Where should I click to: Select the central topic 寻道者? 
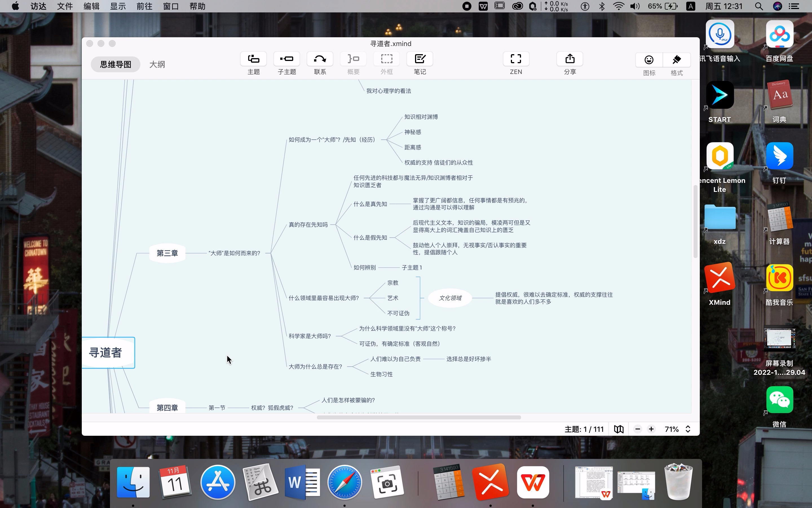[x=108, y=353]
